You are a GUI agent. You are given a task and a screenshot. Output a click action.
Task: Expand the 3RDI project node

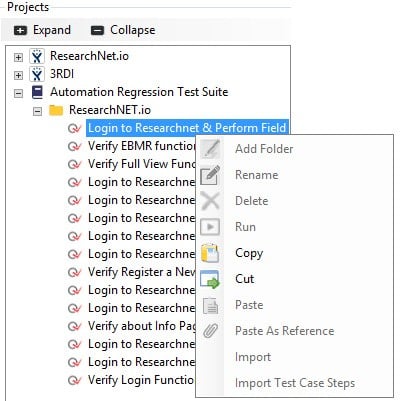(18, 75)
